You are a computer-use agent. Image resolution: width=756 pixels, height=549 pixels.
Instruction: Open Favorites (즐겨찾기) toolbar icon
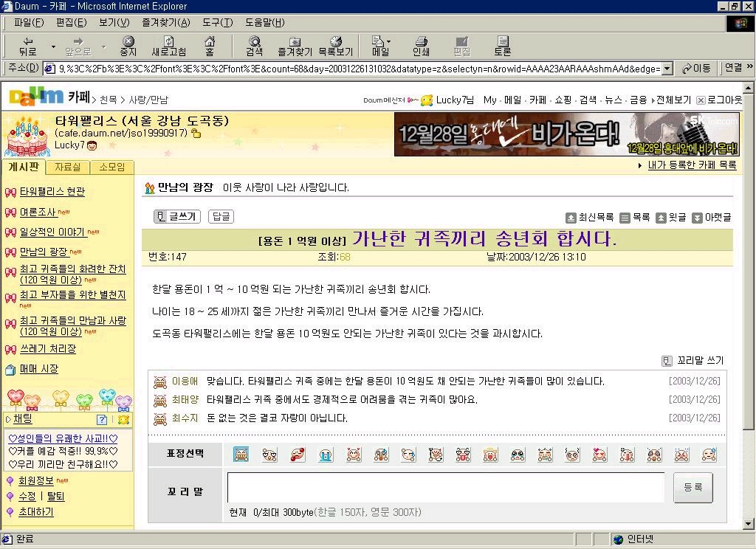coord(295,46)
